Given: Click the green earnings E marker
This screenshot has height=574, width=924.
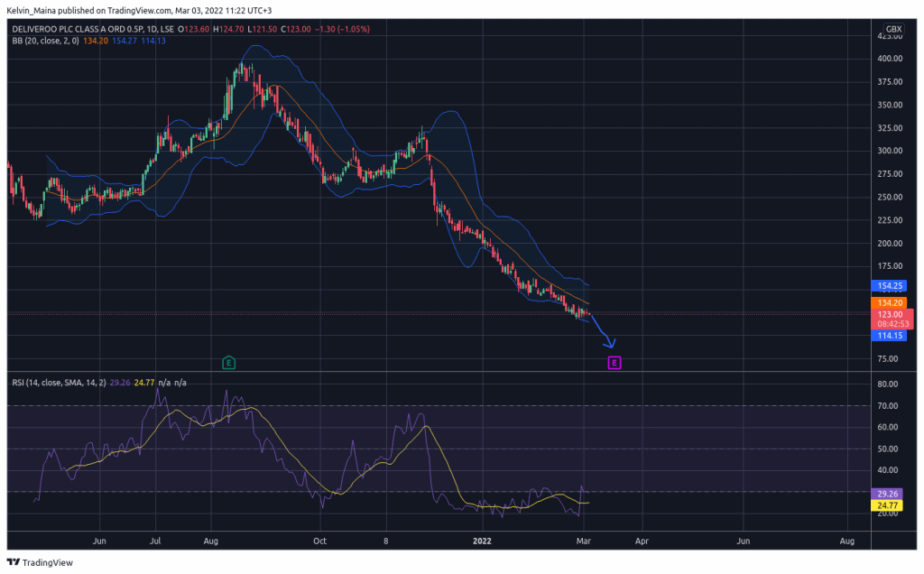Looking at the screenshot, I should (228, 363).
